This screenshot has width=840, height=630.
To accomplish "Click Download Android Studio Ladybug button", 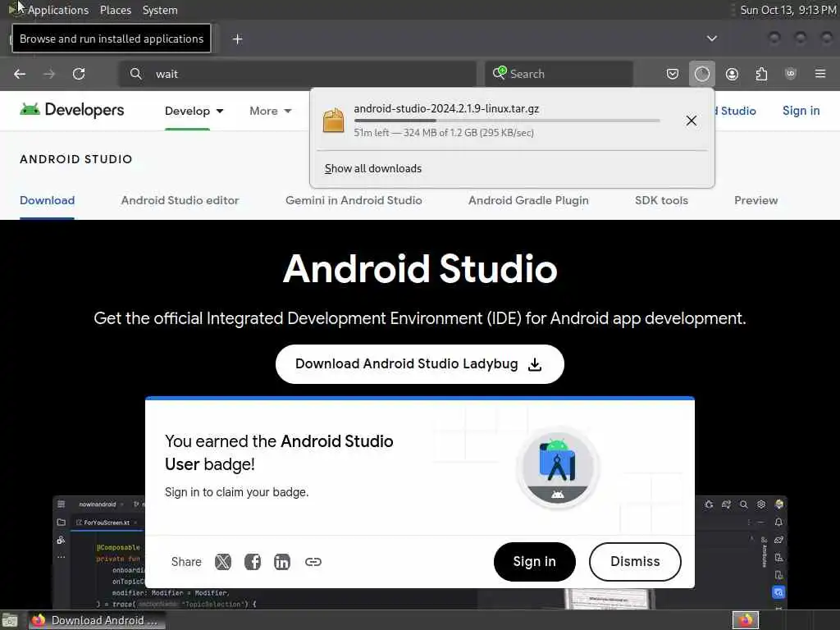I will coord(419,363).
